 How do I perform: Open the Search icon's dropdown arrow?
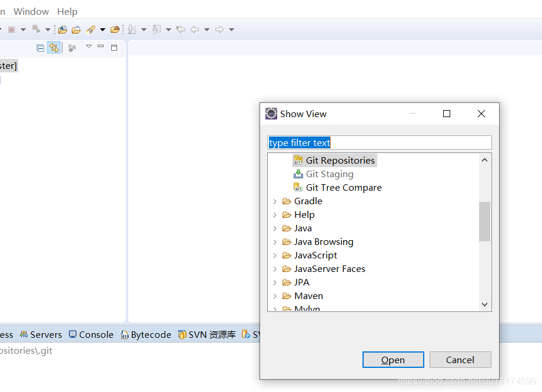point(102,30)
